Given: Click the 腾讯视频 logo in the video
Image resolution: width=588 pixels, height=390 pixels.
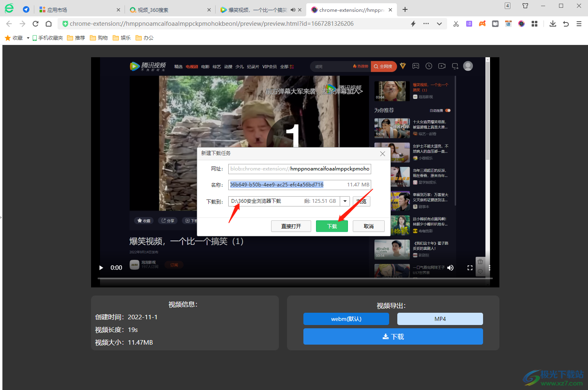Looking at the screenshot, I should click(148, 66).
